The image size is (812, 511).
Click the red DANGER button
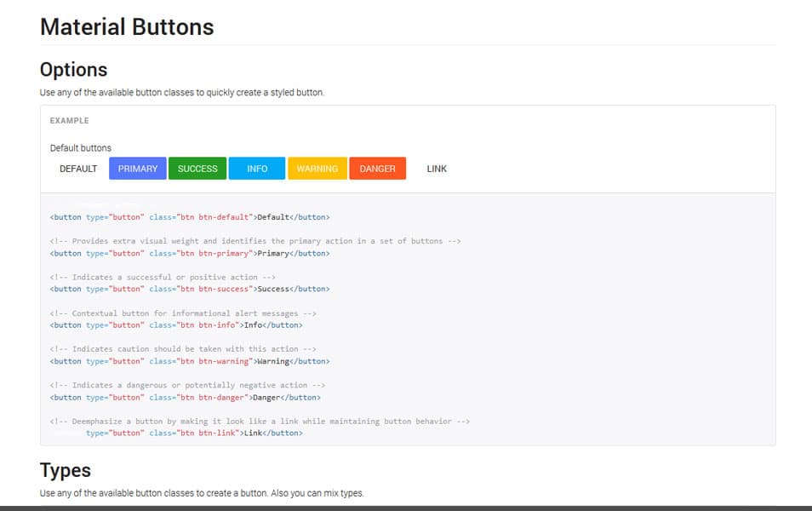pos(377,168)
